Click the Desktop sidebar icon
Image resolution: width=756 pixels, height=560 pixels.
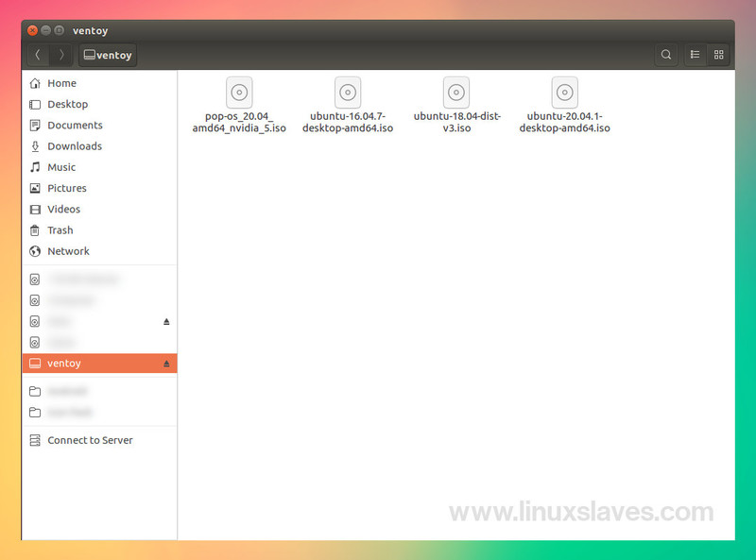tap(35, 105)
